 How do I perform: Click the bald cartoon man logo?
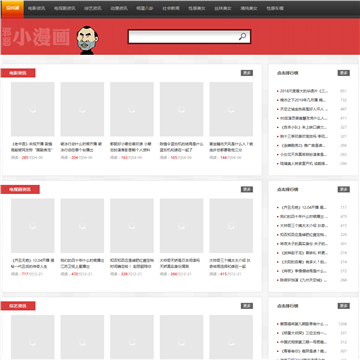87,40
